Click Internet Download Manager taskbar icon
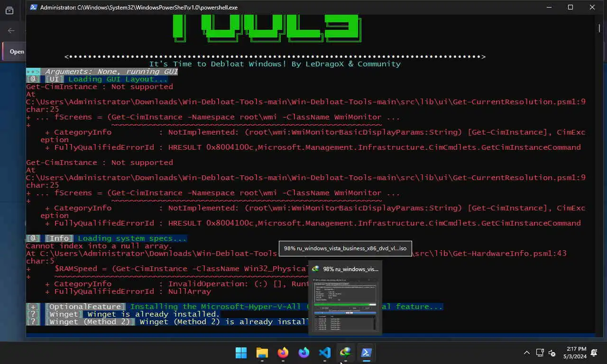This screenshot has width=607, height=364. pyautogui.click(x=346, y=353)
